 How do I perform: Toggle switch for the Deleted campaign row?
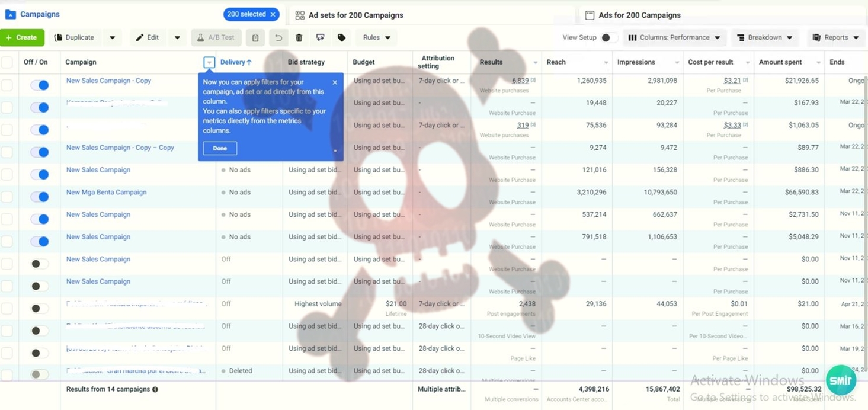point(40,374)
